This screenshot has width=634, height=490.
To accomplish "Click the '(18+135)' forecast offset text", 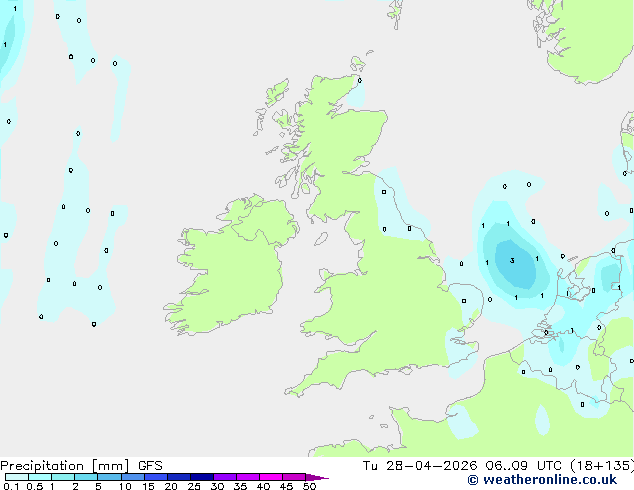I will tap(602, 466).
